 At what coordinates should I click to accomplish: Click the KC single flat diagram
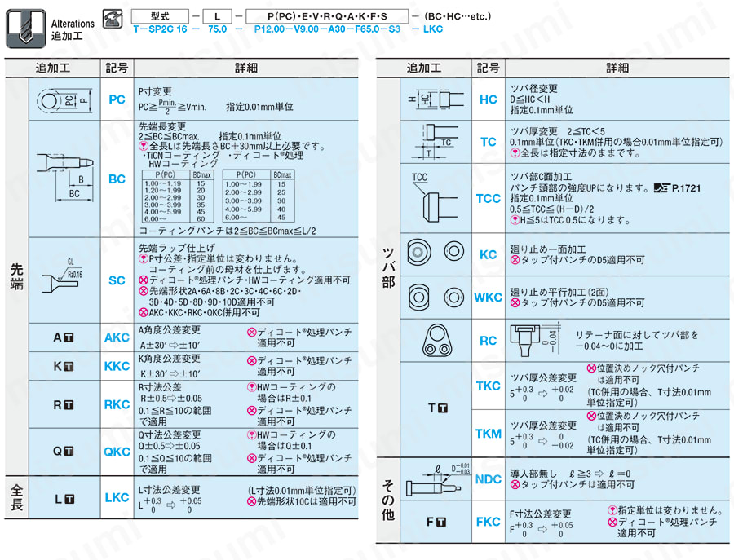[436, 253]
